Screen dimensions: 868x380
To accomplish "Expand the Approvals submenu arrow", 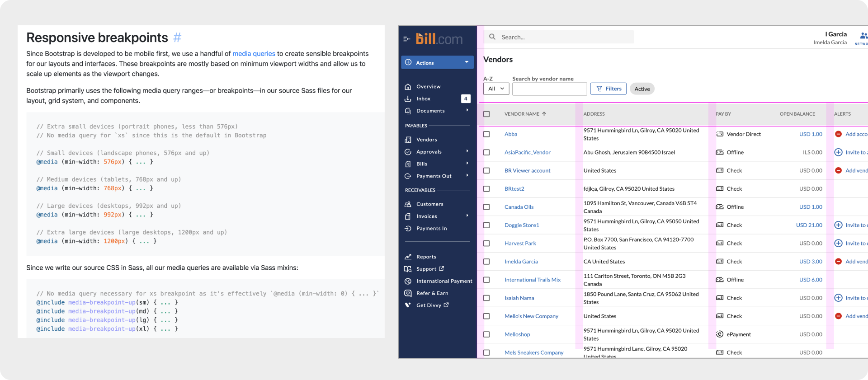I will coord(467,151).
